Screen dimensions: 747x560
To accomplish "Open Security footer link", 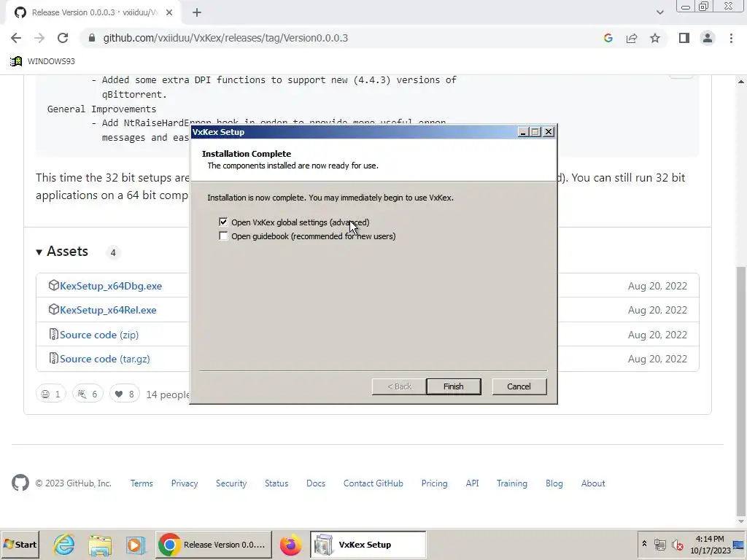I will pos(231,483).
